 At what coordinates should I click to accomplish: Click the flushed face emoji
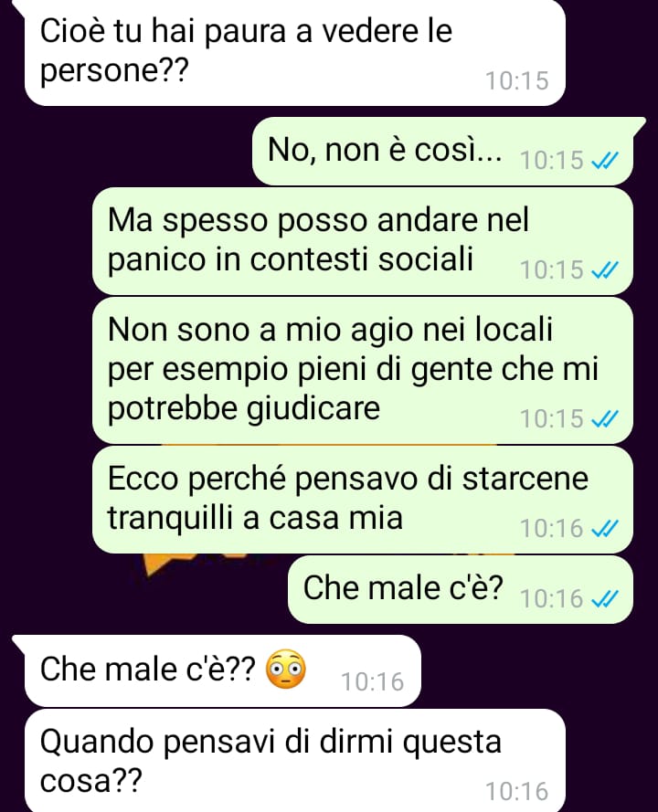[285, 670]
